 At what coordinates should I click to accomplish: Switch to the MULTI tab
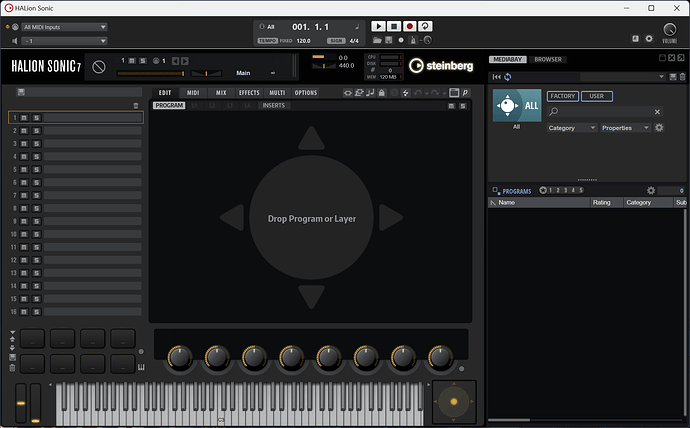[277, 93]
